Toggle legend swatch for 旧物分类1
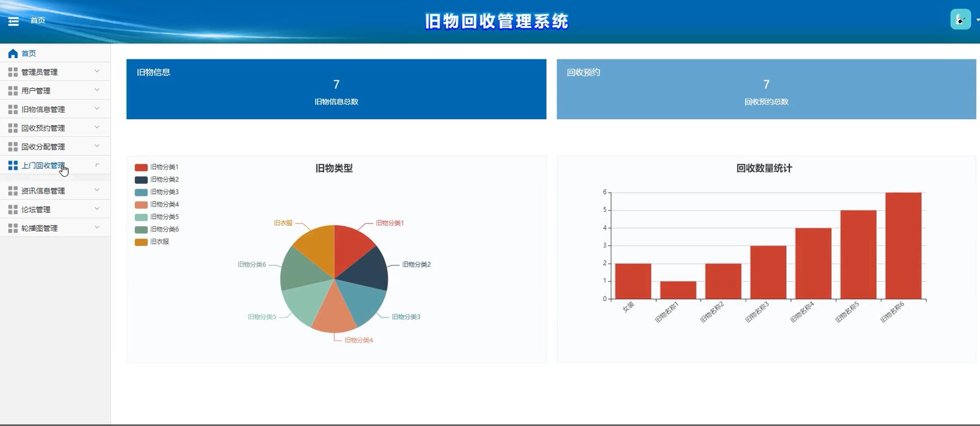This screenshot has height=426, width=980. [x=141, y=167]
